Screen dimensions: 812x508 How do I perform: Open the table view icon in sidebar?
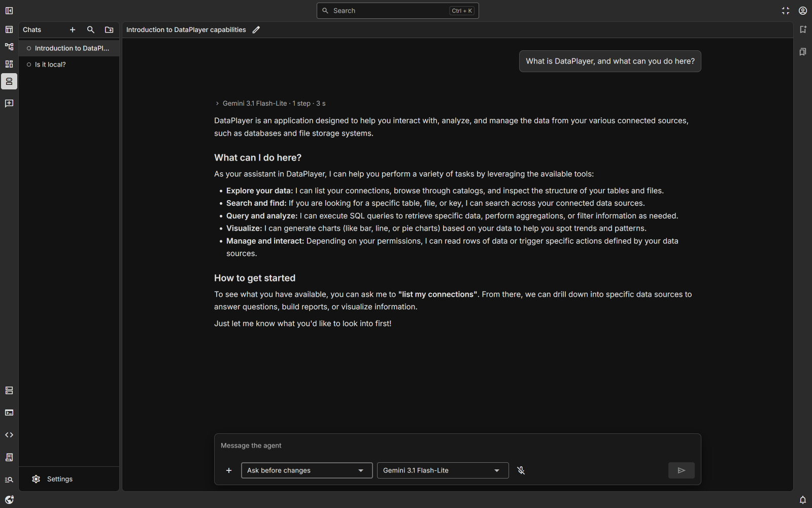pos(9,29)
